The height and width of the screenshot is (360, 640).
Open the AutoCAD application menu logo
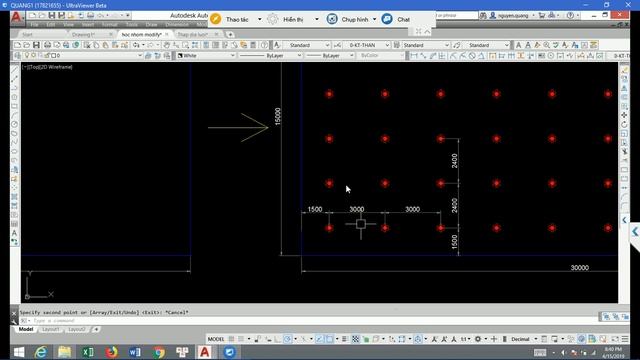(16, 17)
